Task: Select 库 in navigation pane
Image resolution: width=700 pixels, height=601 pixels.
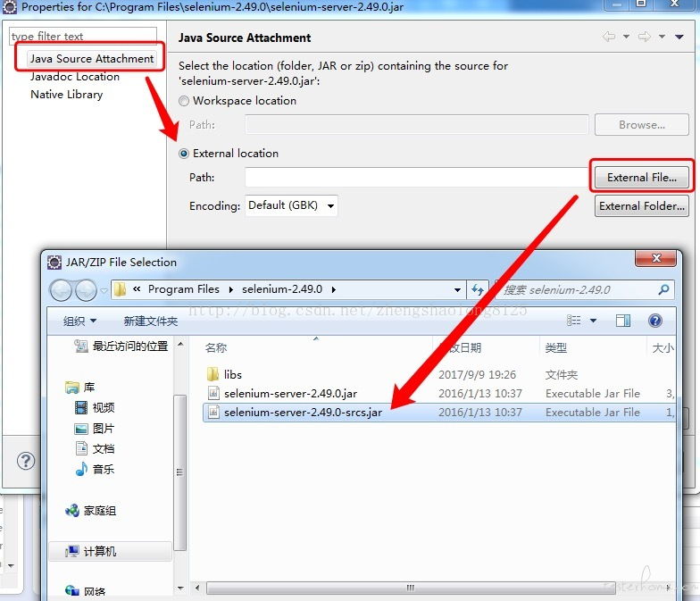Action: pos(80,388)
